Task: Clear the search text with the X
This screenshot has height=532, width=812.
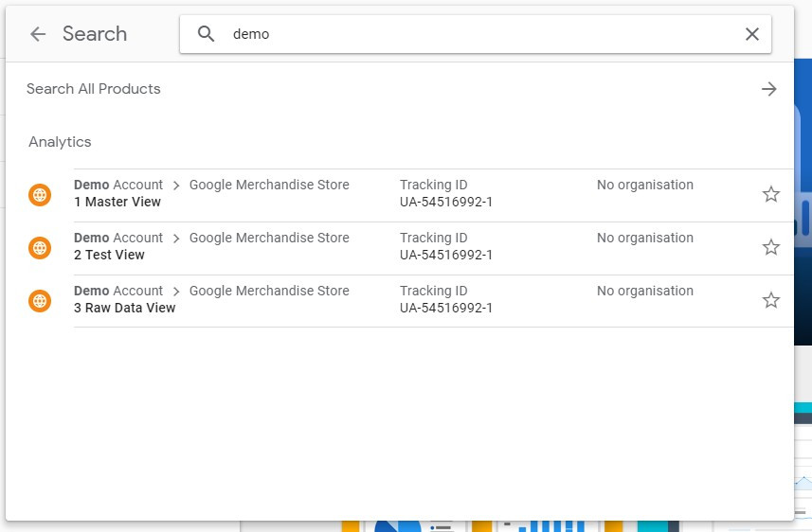Action: point(752,34)
